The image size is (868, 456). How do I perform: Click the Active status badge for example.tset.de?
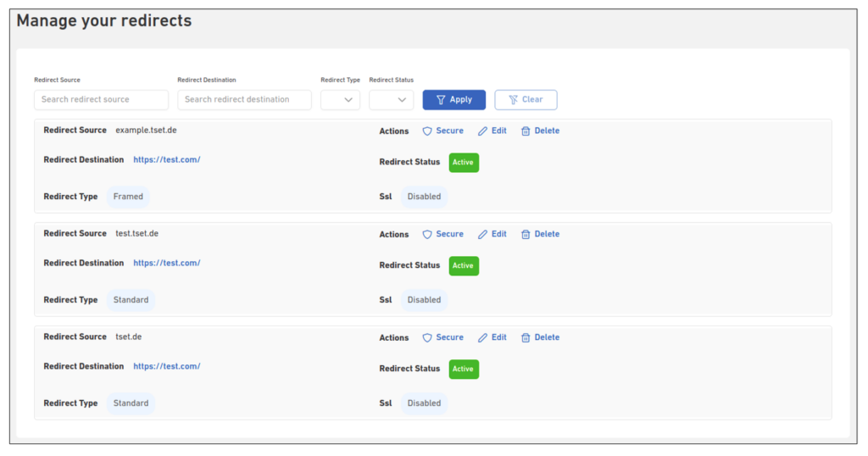pos(464,163)
